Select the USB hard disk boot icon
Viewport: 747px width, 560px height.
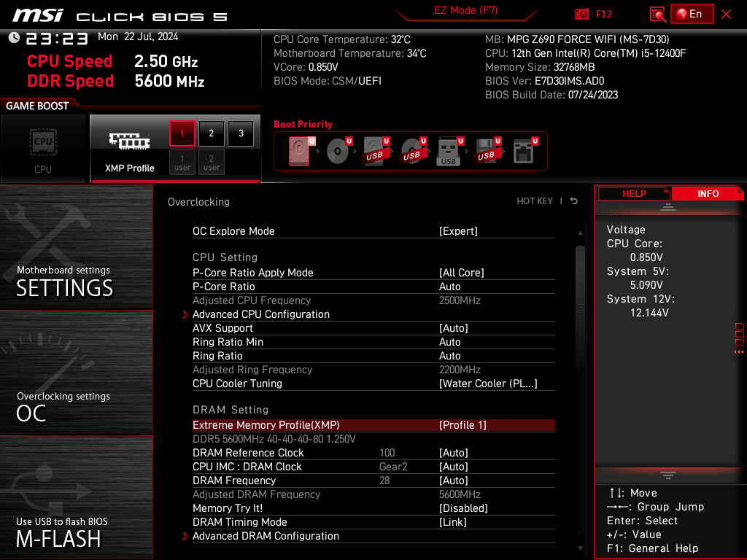pos(376,151)
